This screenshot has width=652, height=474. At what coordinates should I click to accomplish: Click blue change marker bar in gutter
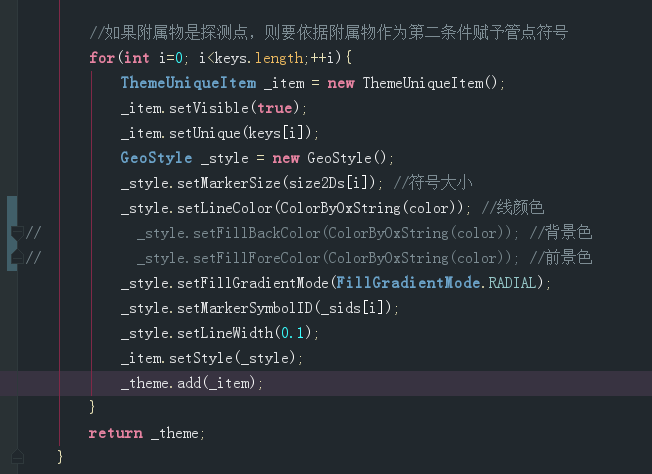click(12, 233)
